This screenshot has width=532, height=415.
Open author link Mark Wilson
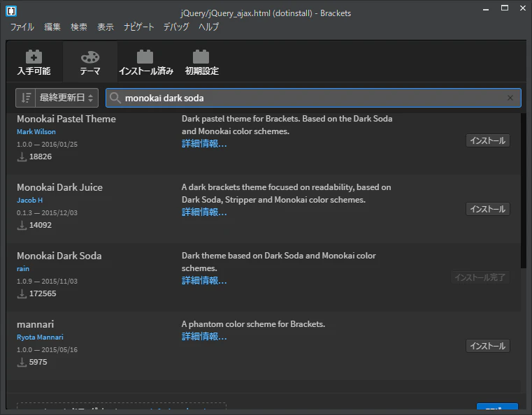pyautogui.click(x=36, y=131)
